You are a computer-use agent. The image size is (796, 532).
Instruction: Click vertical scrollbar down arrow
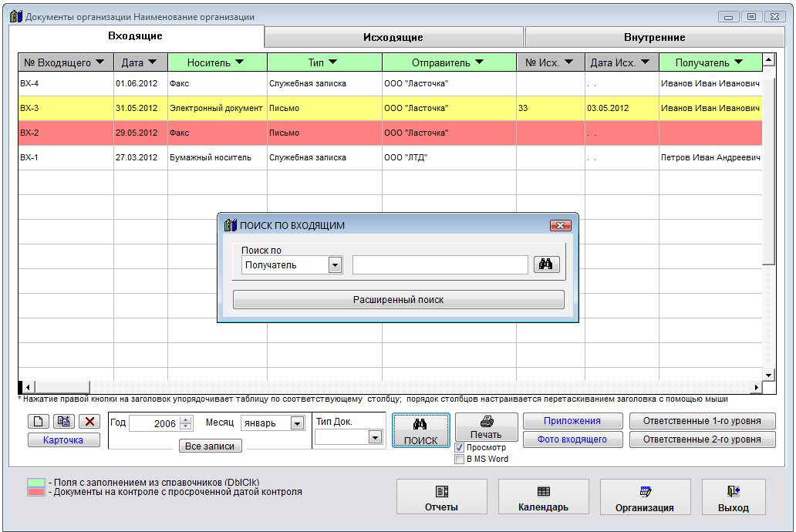point(768,375)
